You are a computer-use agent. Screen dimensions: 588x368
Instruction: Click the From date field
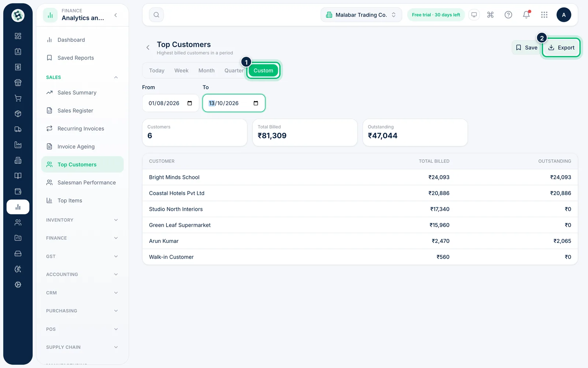click(x=171, y=103)
